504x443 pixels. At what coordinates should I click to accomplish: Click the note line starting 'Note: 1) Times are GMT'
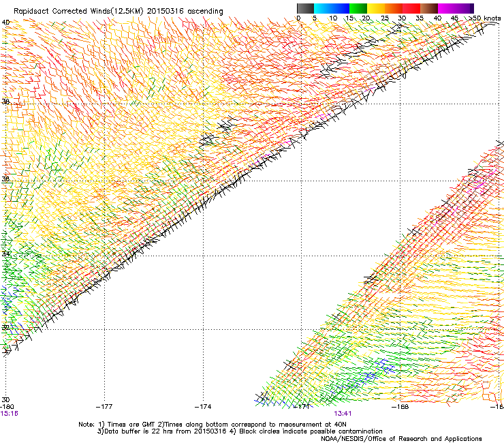pos(212,425)
